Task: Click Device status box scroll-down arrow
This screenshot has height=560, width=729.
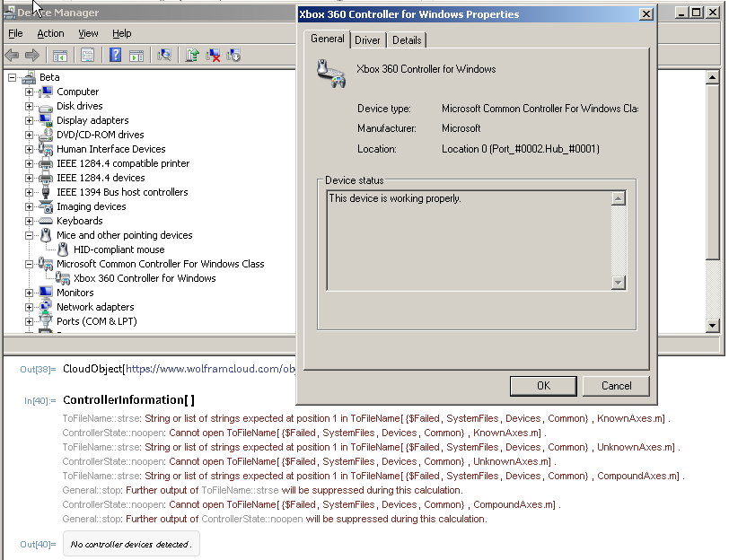Action: pyautogui.click(x=618, y=282)
